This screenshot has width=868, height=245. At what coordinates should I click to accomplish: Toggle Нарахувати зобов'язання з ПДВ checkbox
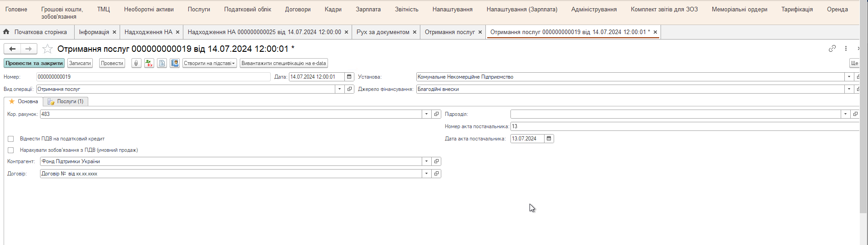click(11, 150)
